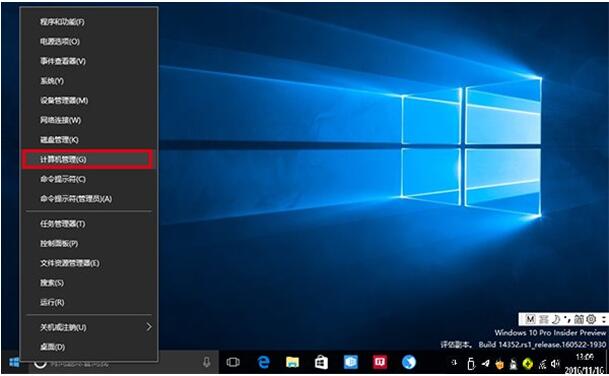Click the safely remove hardware tray icon
609x376 pixels.
(471, 364)
